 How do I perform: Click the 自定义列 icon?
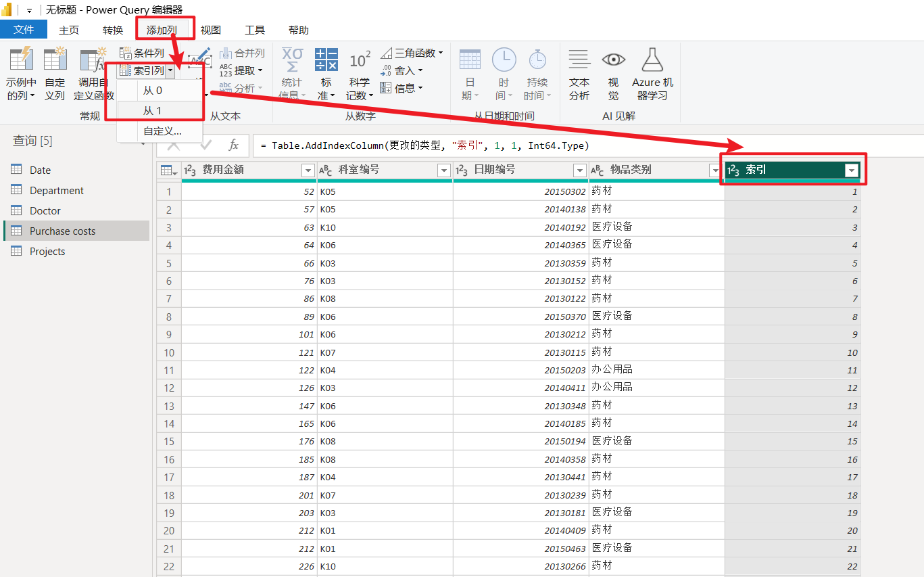click(x=55, y=60)
